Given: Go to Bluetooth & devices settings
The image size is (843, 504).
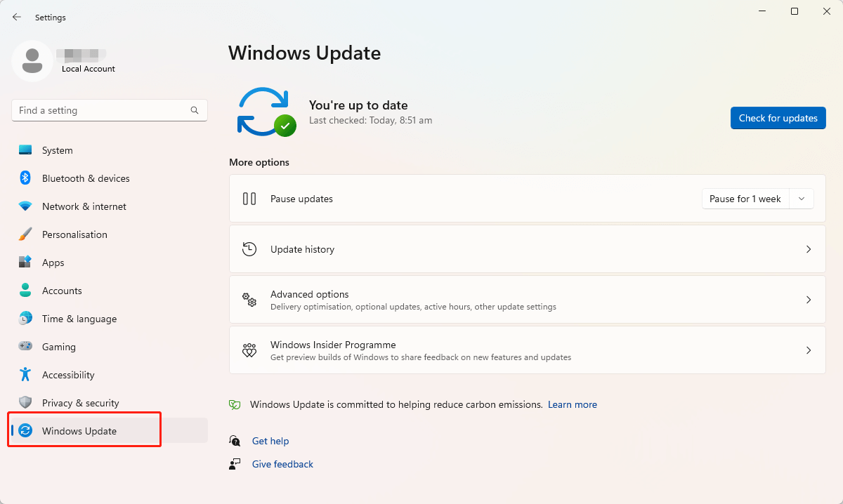Looking at the screenshot, I should pos(110,178).
